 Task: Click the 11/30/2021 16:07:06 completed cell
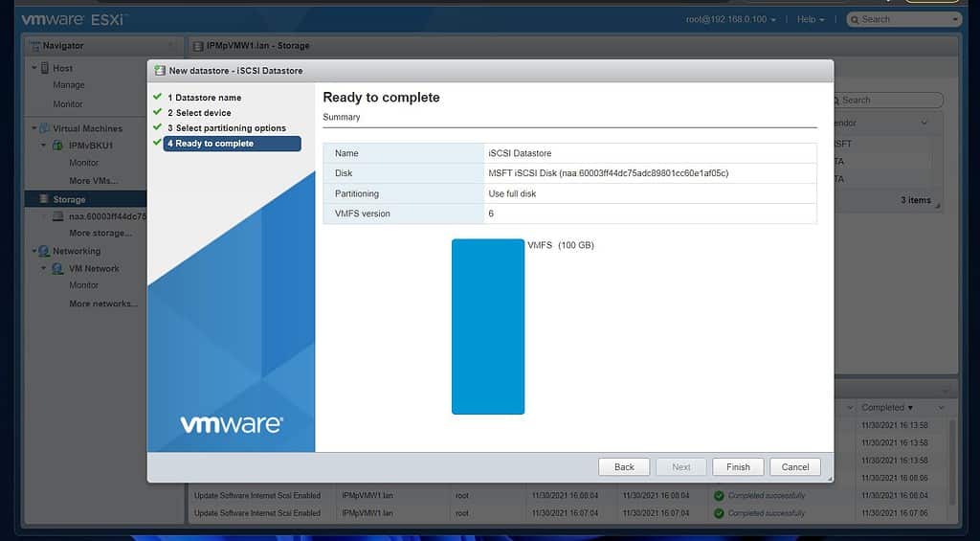pyautogui.click(x=895, y=513)
